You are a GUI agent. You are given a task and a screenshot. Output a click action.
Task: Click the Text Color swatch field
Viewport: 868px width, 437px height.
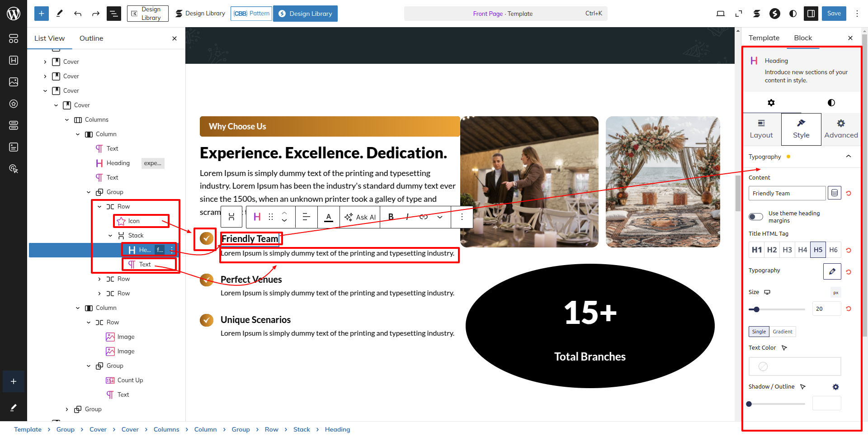click(794, 366)
